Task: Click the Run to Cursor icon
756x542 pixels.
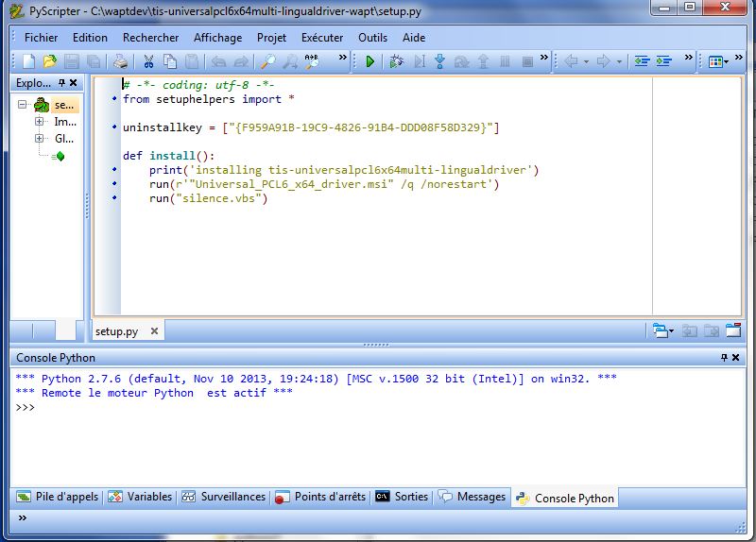Action: point(420,61)
